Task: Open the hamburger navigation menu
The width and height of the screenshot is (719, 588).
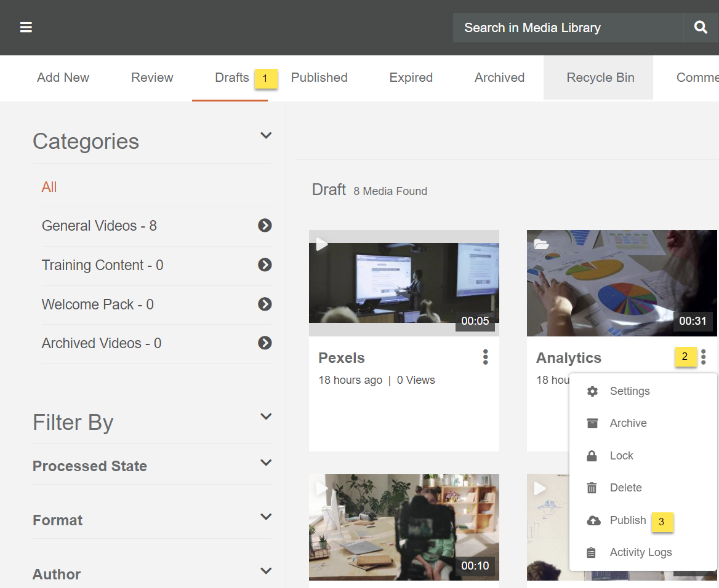Action: tap(26, 28)
